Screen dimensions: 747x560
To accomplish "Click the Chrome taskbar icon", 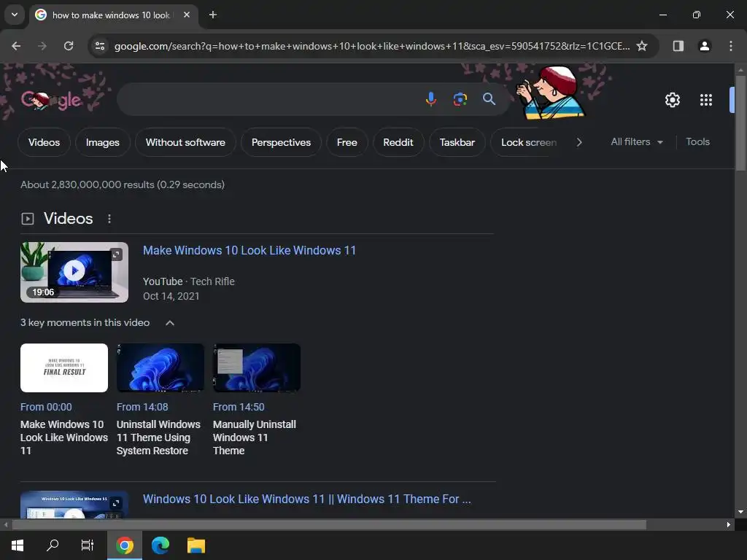I will pyautogui.click(x=124, y=545).
